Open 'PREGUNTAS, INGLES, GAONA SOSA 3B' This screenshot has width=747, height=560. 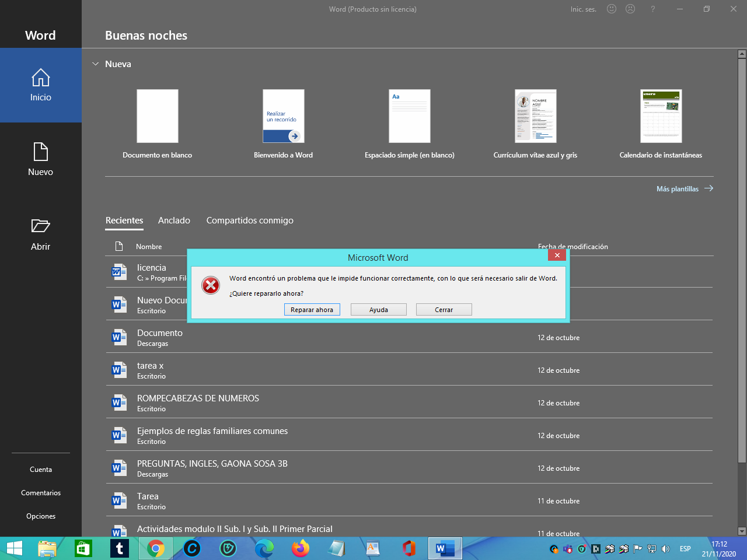click(409, 467)
